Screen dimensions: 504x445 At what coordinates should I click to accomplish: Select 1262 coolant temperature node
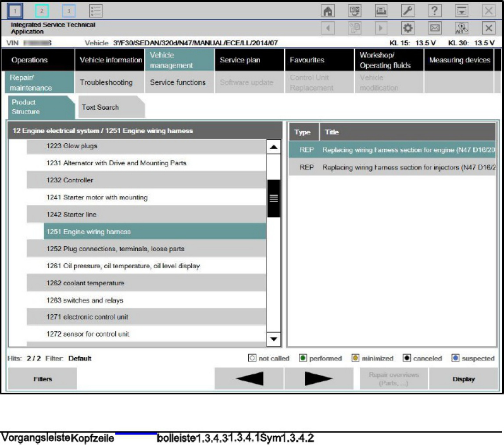click(x=146, y=283)
